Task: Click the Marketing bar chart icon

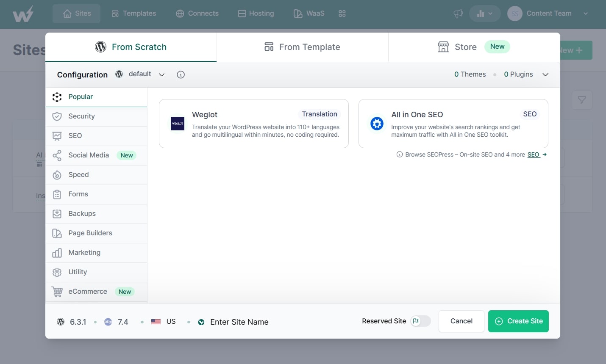Action: click(57, 253)
